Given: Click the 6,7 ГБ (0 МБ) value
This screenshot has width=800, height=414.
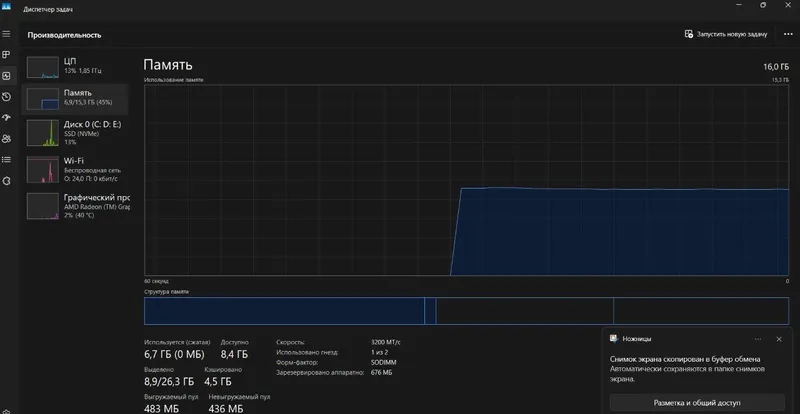Looking at the screenshot, I should click(174, 354).
